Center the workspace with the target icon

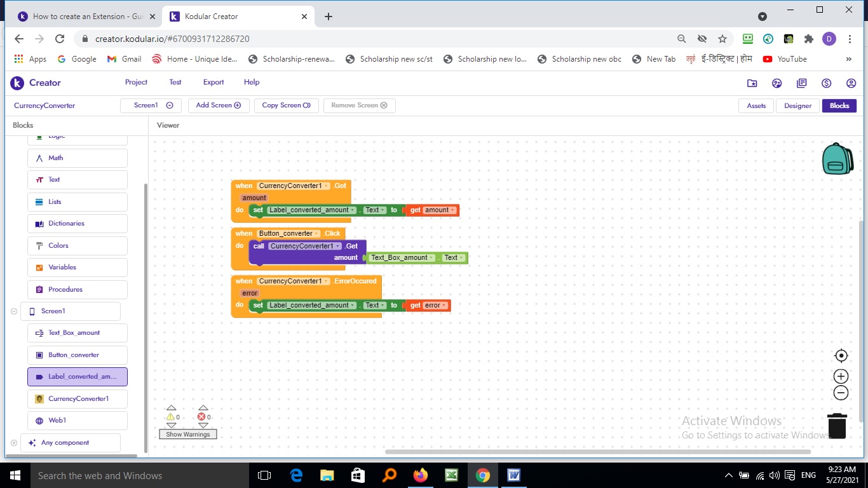pyautogui.click(x=841, y=356)
